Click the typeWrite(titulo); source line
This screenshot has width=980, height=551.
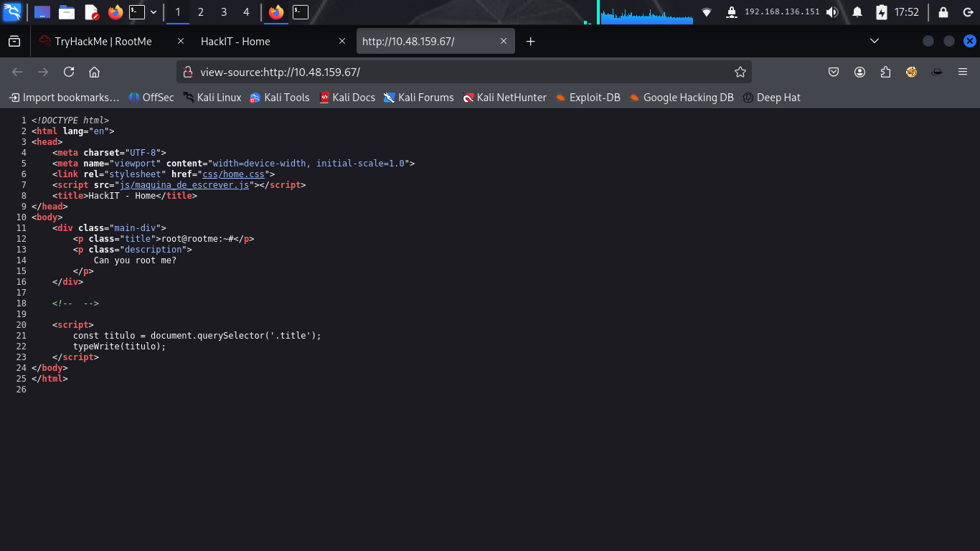[119, 347]
